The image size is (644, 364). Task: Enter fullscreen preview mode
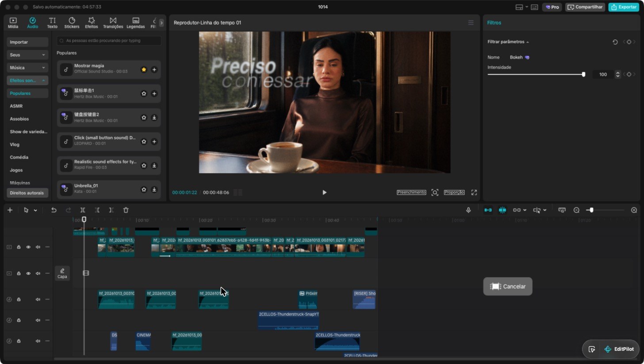coord(474,192)
